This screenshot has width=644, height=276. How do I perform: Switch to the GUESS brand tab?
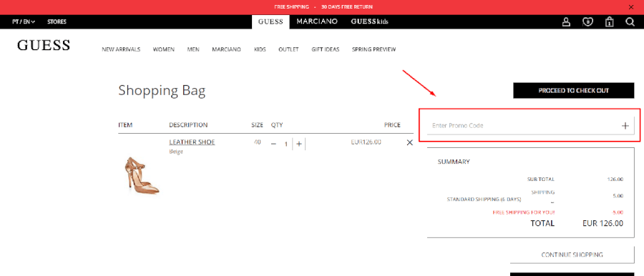270,21
